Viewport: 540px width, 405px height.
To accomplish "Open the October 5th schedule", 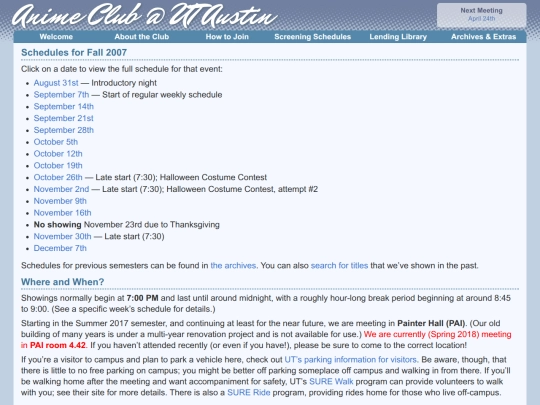I will coord(56,142).
